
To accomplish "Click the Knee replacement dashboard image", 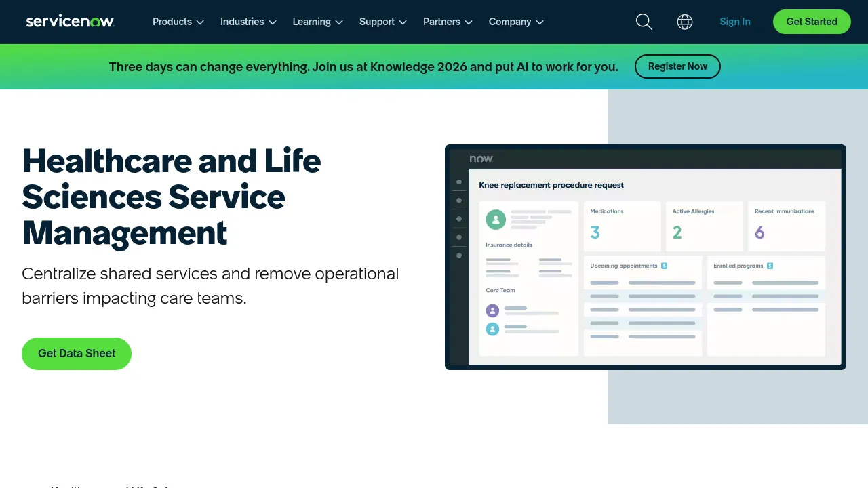I will click(x=646, y=257).
